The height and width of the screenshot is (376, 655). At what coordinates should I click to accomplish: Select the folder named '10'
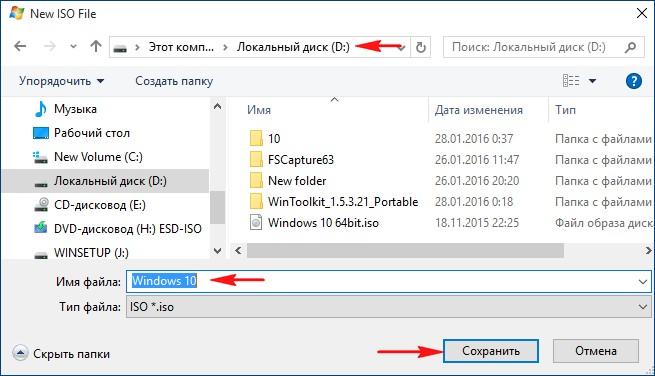274,138
